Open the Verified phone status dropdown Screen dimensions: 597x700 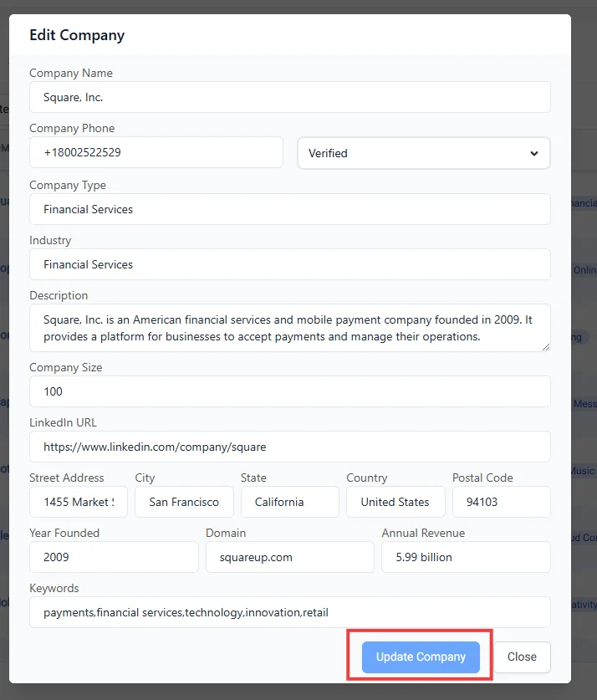[424, 153]
